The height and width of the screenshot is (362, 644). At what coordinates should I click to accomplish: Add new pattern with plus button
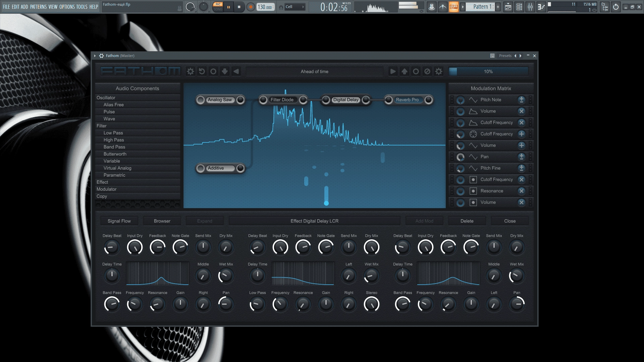498,7
